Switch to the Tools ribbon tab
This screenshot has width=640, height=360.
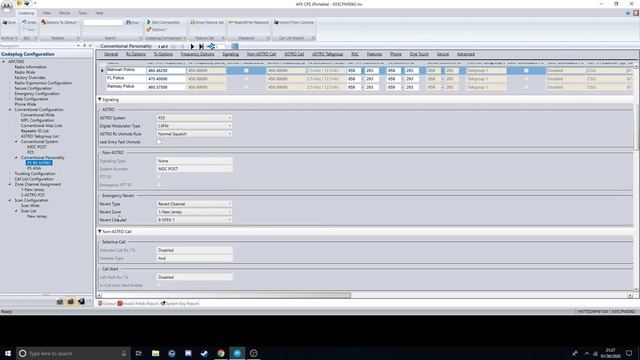click(x=82, y=13)
